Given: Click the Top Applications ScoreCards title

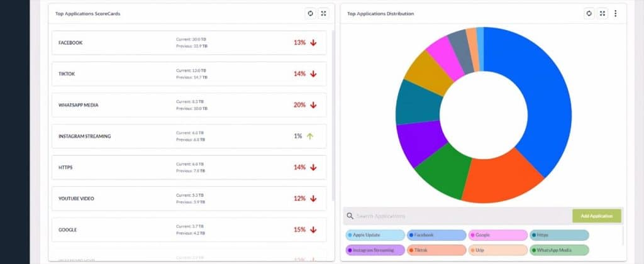Looking at the screenshot, I should 88,14.
